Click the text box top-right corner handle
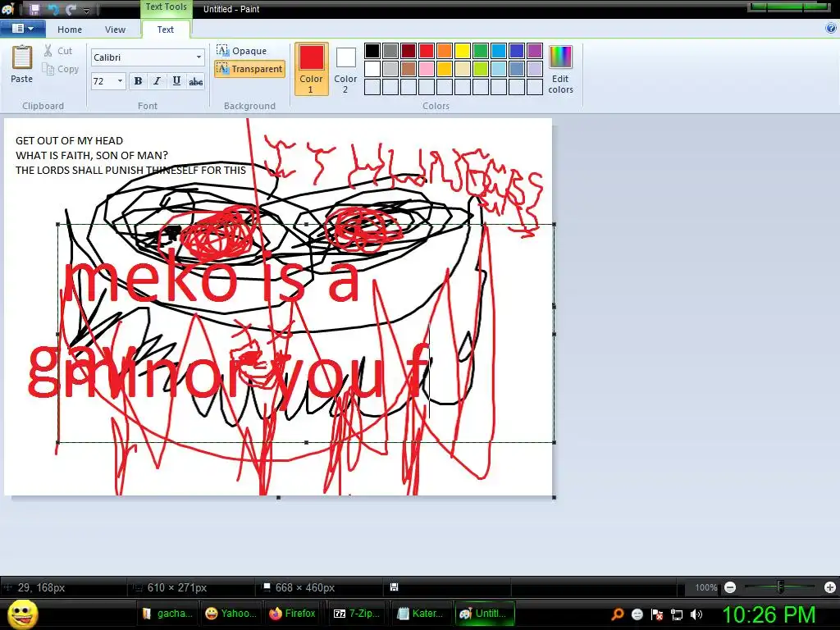 pos(554,224)
